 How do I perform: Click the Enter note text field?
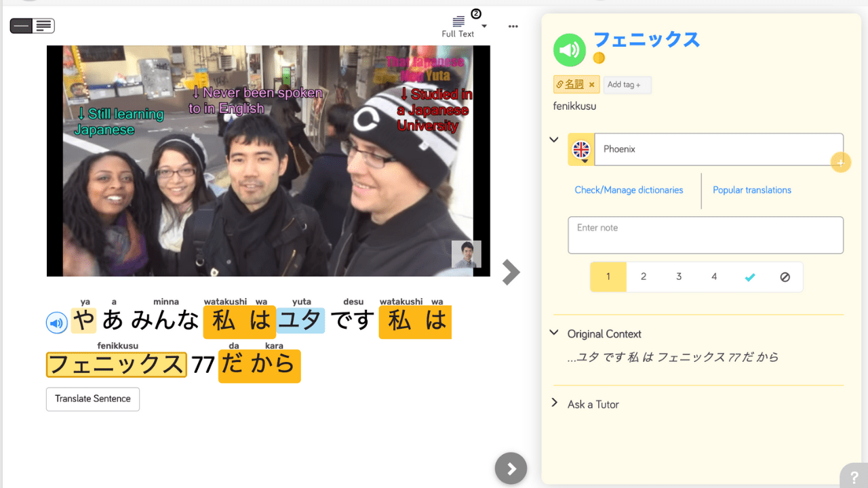click(x=705, y=235)
